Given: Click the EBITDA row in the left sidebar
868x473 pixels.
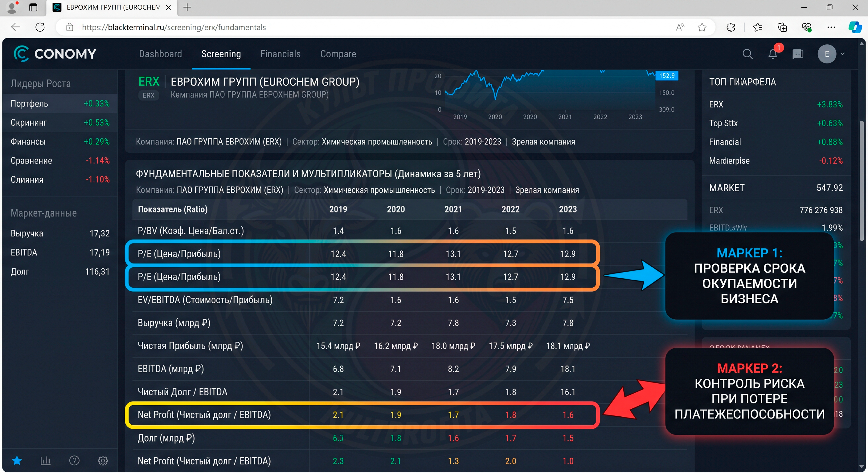Looking at the screenshot, I should 60,252.
